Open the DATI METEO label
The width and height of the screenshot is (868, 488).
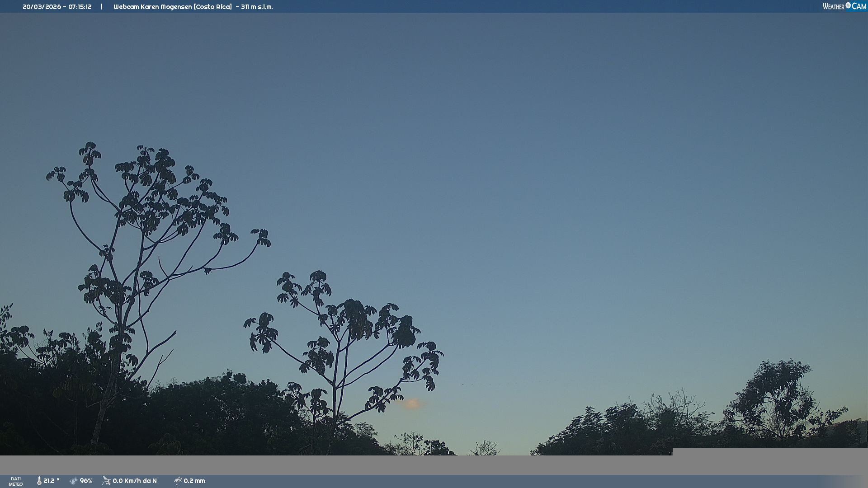(x=16, y=481)
